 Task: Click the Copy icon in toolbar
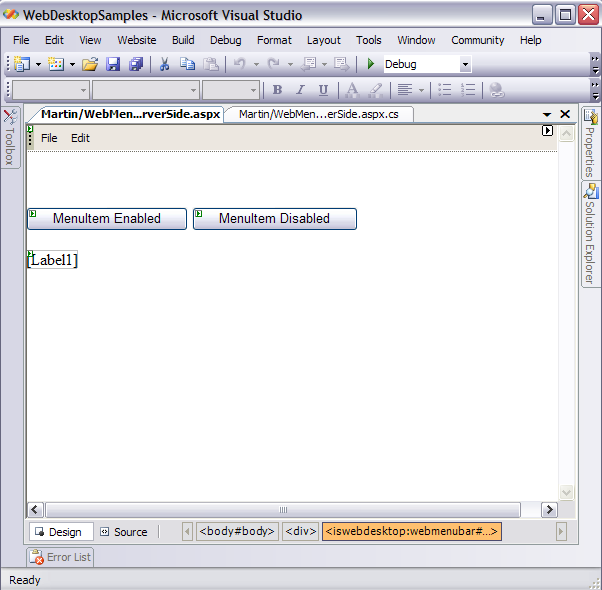pos(188,64)
